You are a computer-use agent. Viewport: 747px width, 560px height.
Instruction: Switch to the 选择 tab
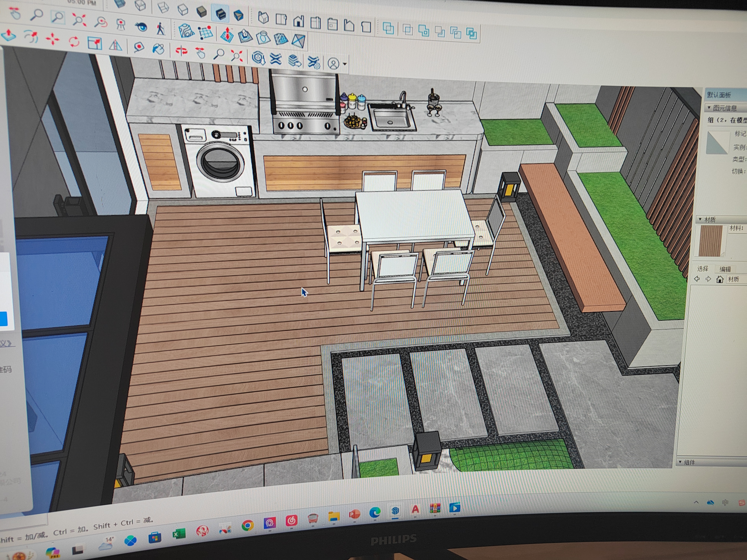[x=703, y=269]
